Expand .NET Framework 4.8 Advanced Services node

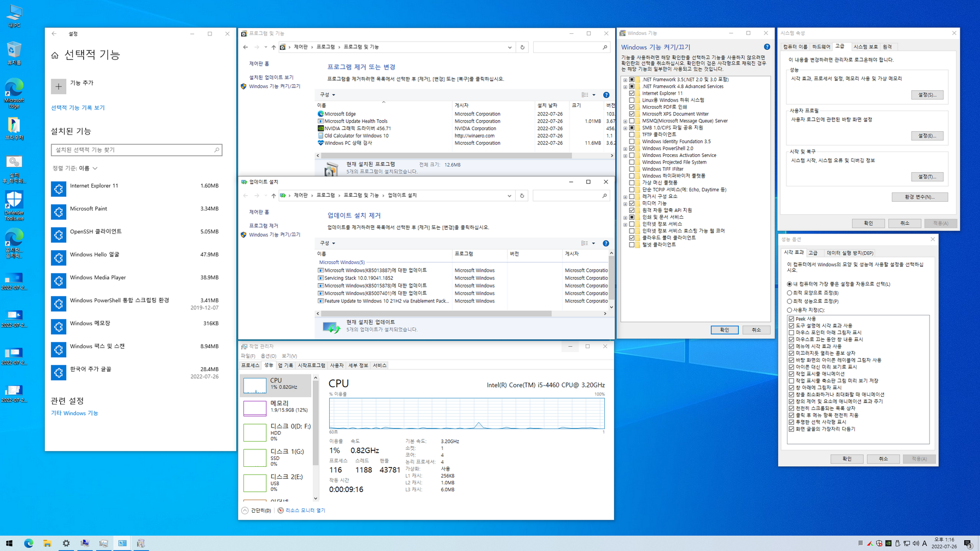pyautogui.click(x=625, y=87)
